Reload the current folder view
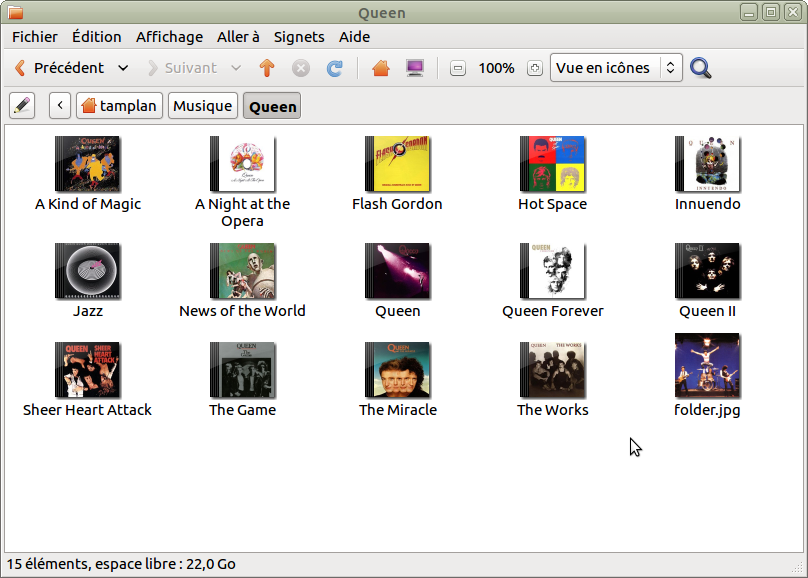Screen dimensions: 808x578 click(335, 68)
